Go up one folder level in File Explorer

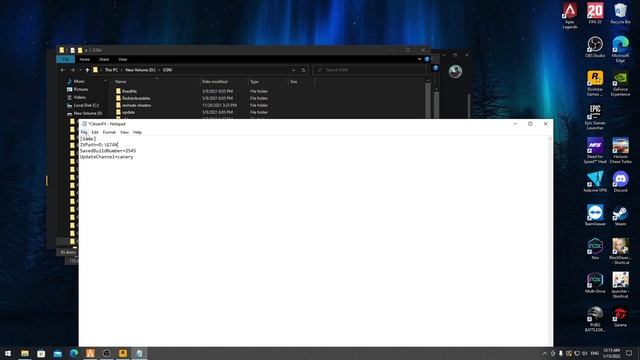[x=87, y=70]
